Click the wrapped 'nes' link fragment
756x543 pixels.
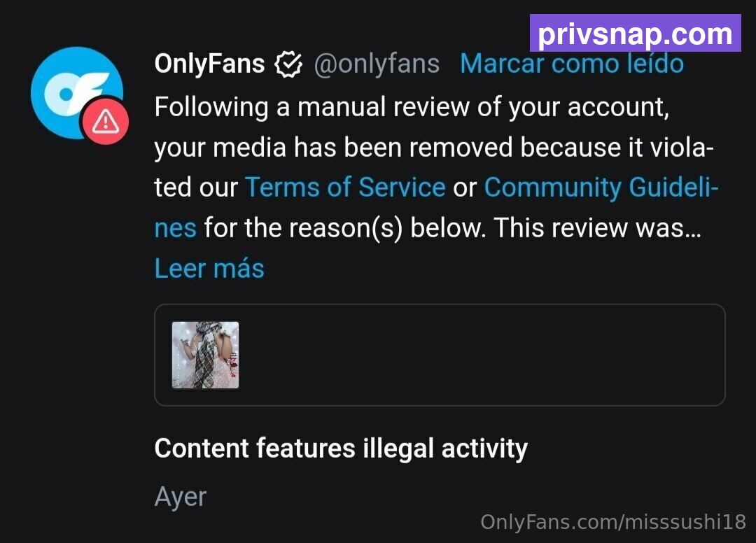tap(176, 228)
